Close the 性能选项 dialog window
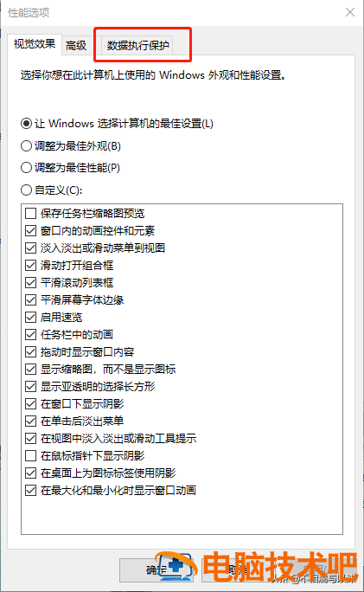 click(x=350, y=12)
